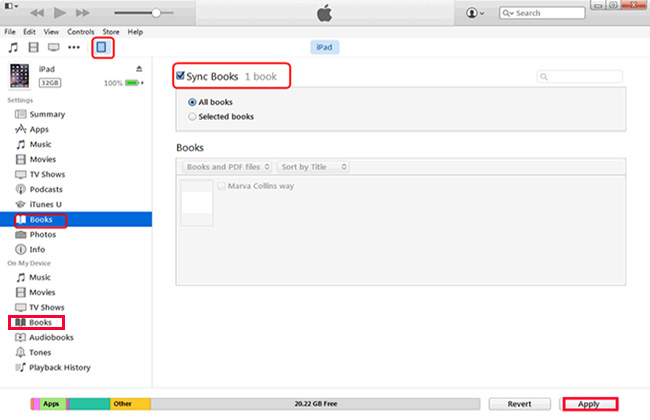The height and width of the screenshot is (420, 650).
Task: Click the Play button
Action: tap(60, 13)
